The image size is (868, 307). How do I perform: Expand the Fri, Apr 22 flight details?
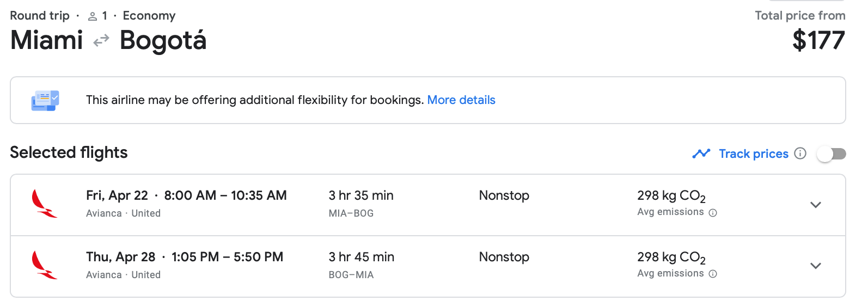click(815, 205)
